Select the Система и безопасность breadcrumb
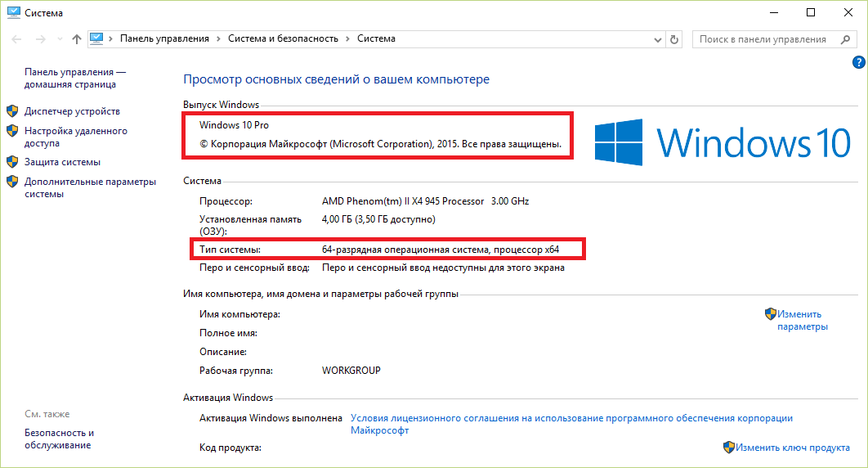Viewport: 868px width, 468px height. click(283, 38)
